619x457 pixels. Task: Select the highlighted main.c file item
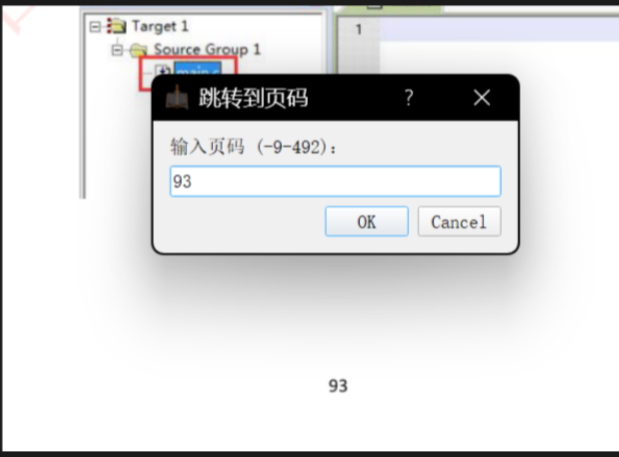point(197,69)
